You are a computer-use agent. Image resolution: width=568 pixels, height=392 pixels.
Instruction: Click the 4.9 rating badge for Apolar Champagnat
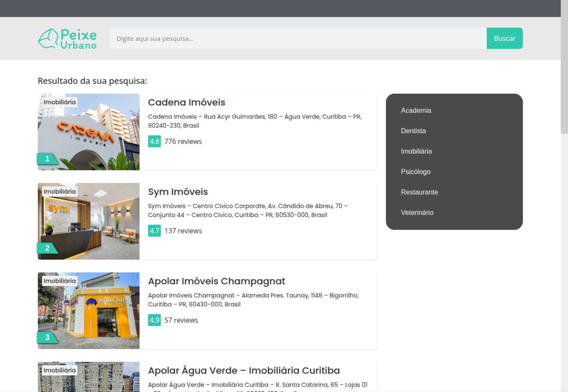[x=154, y=320]
